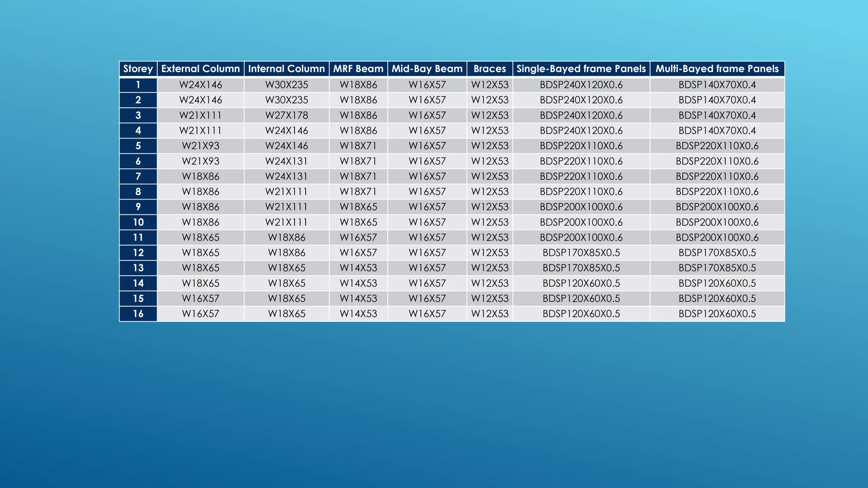Select storey 5 Multi-Bayed BDSP220X110X0.6 cell
The image size is (868, 488).
pyautogui.click(x=717, y=146)
